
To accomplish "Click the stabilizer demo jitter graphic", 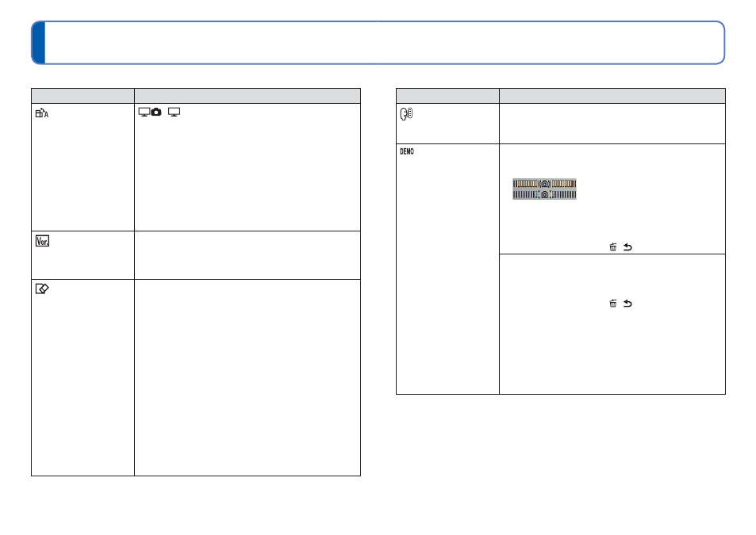I will click(x=544, y=189).
